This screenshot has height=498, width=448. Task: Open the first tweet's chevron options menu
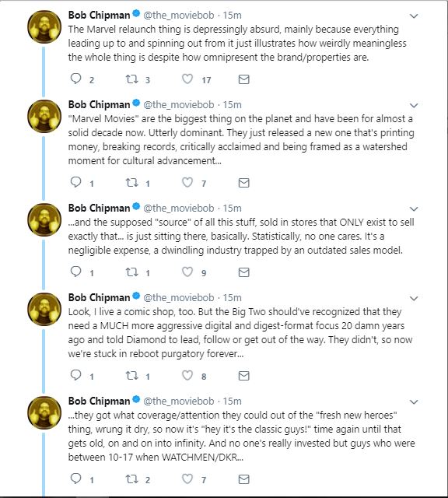coord(414,16)
